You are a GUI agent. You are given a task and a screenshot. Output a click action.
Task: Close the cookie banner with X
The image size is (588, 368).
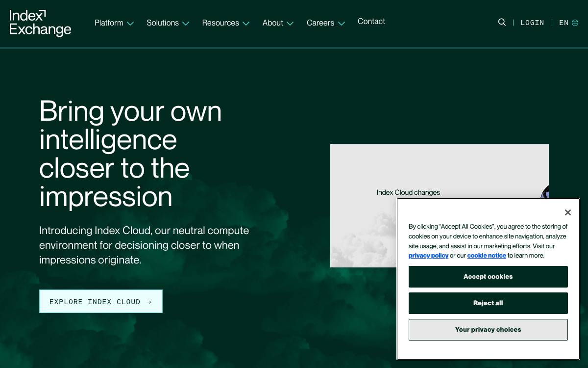pos(567,212)
